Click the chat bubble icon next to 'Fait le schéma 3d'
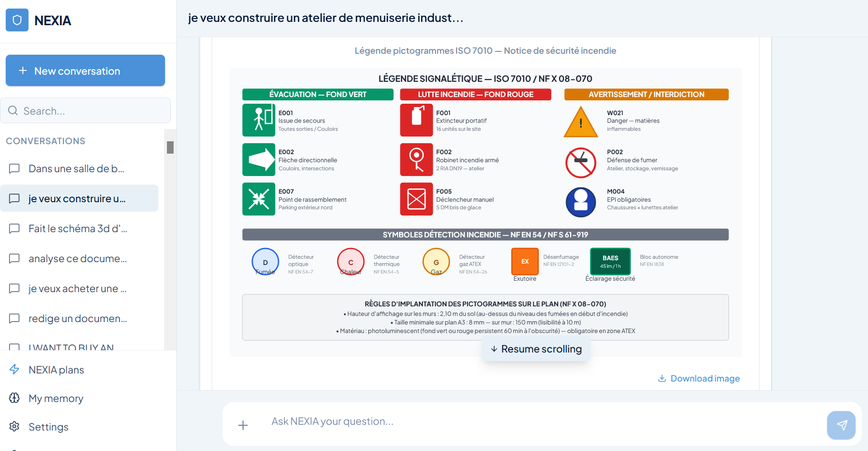 (x=14, y=228)
